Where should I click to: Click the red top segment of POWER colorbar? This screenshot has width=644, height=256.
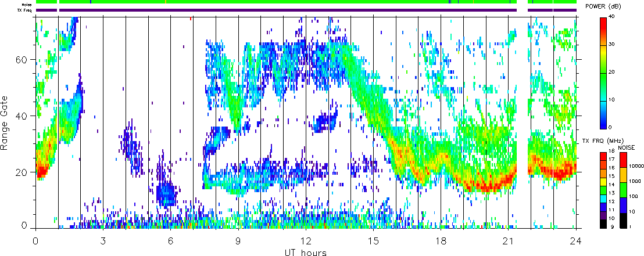pyautogui.click(x=603, y=24)
